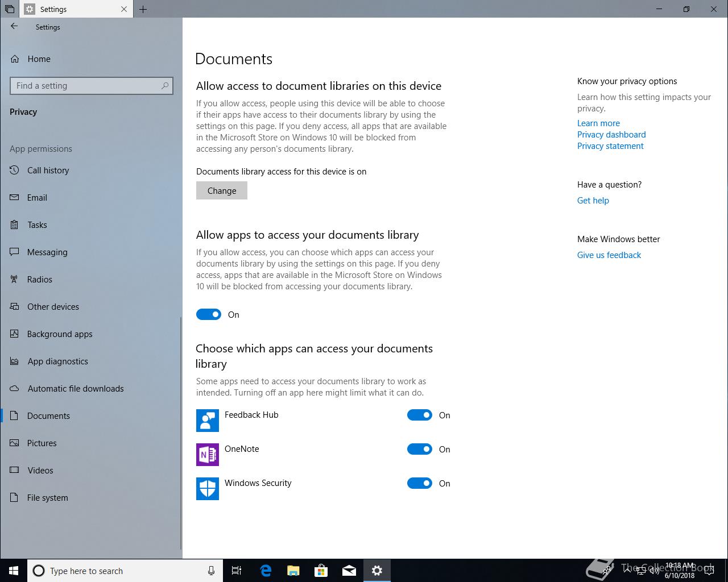This screenshot has width=728, height=582.
Task: Open Call history icon in sidebar
Action: (15, 170)
